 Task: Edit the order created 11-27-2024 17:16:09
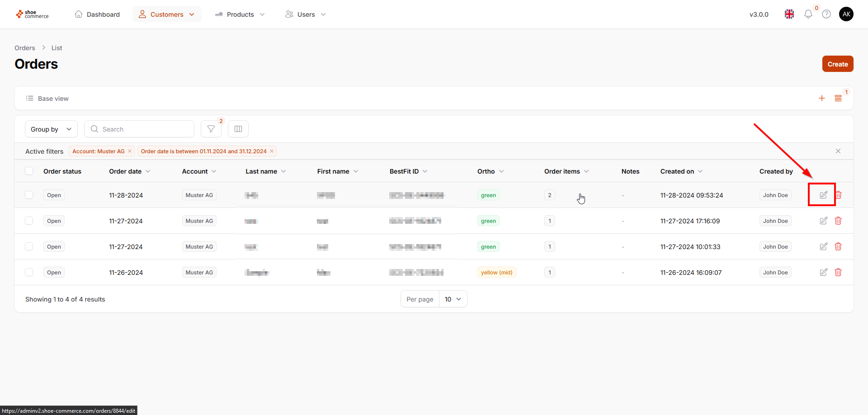(x=824, y=221)
